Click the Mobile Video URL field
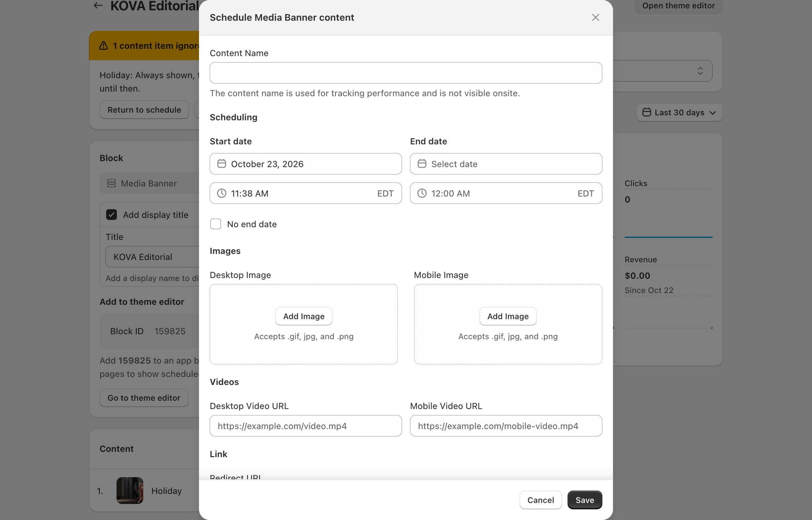This screenshot has height=520, width=812. tap(506, 426)
